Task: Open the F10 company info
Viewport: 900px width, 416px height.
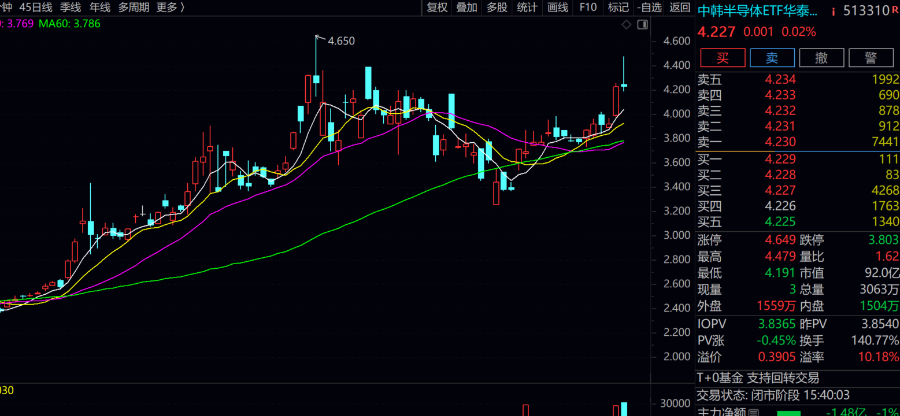Action: [588, 7]
